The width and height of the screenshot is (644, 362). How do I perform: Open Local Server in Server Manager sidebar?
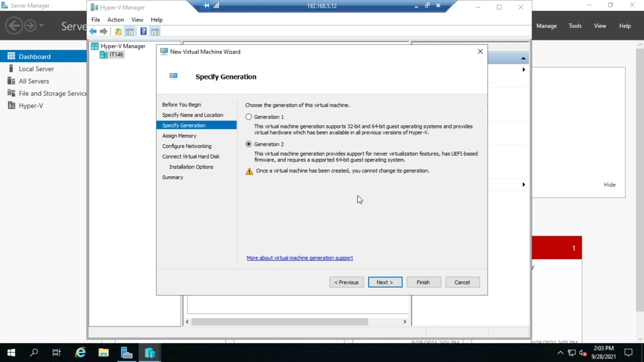(36, 69)
